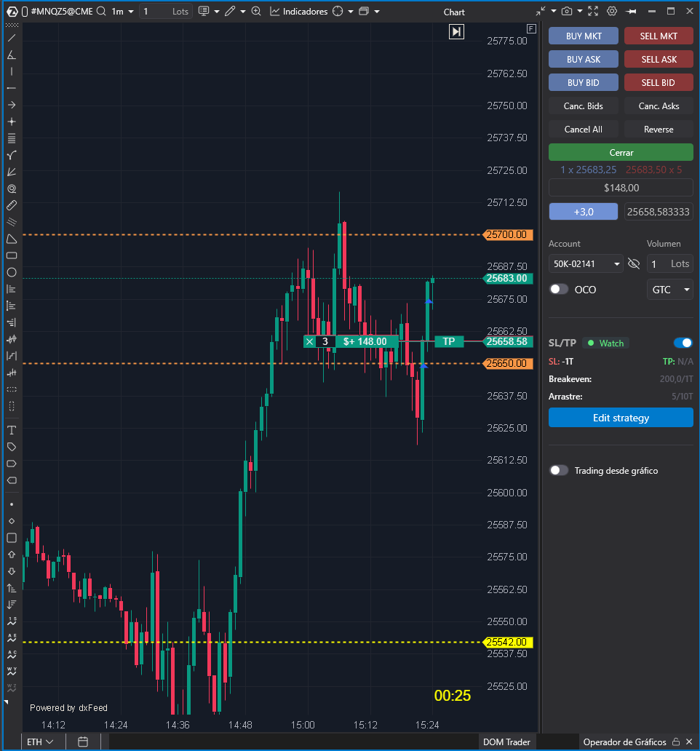Select the parallel channel tool
Screen dimensions: 700x751
pyautogui.click(x=12, y=222)
